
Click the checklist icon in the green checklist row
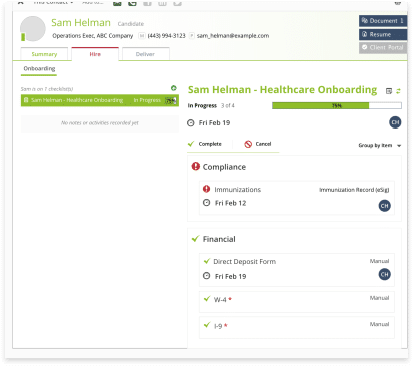click(x=26, y=100)
